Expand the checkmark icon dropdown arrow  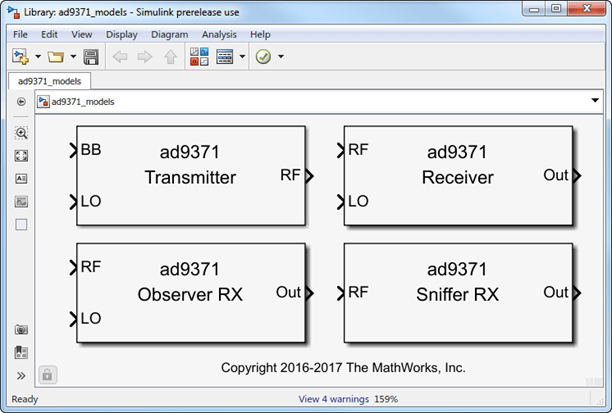point(281,57)
